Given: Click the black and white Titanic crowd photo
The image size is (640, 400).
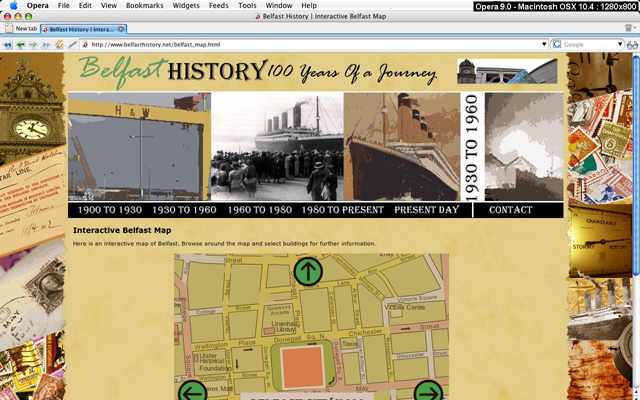Looking at the screenshot, I should click(277, 147).
